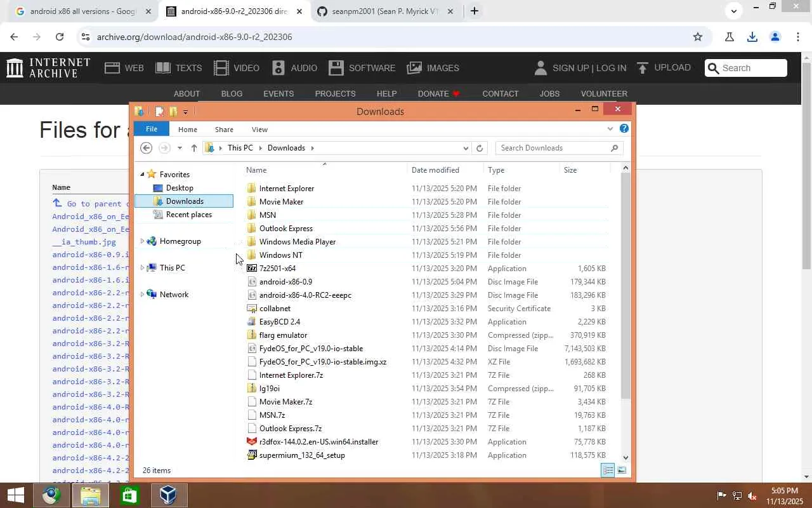The image size is (812, 508).
Task: Open Quick Access Toolbar customize dropdown
Action: [x=185, y=112]
